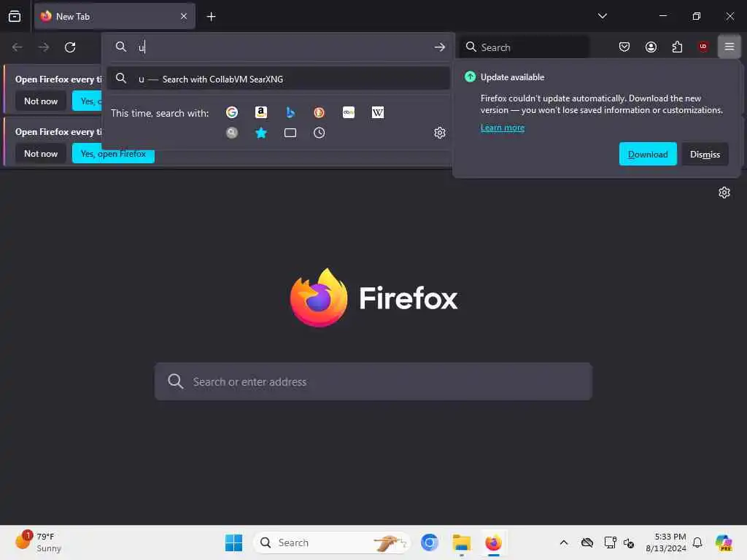Open the Firefox application menu
The height and width of the screenshot is (560, 747).
(729, 47)
